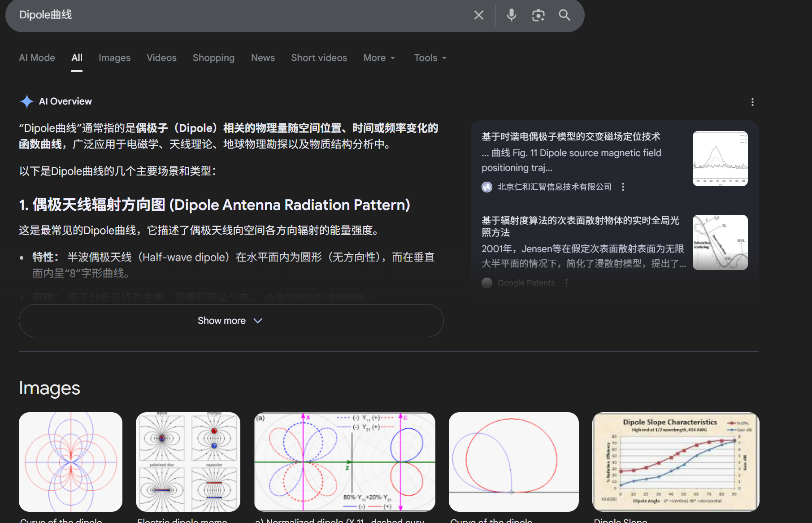
Task: Open the Short videos tab
Action: [319, 58]
